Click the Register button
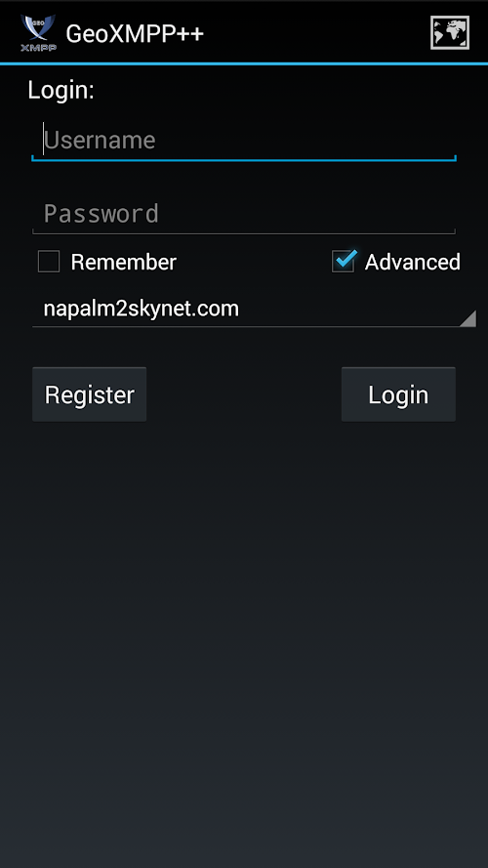Image resolution: width=488 pixels, height=868 pixels. click(89, 394)
